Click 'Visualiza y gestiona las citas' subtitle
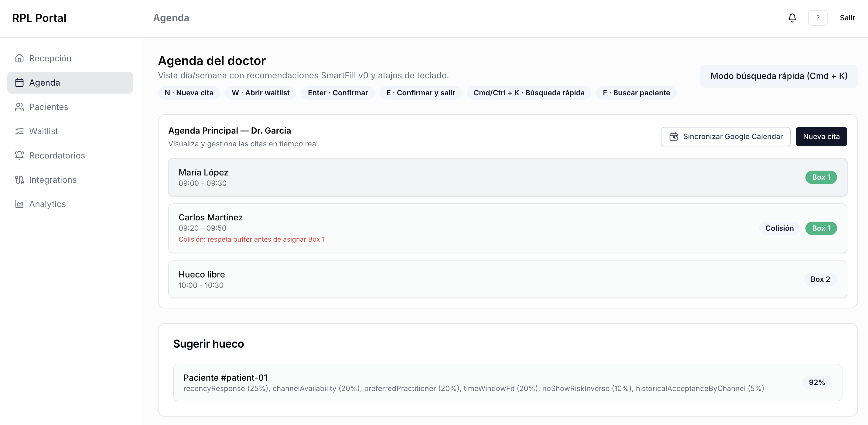 (244, 144)
